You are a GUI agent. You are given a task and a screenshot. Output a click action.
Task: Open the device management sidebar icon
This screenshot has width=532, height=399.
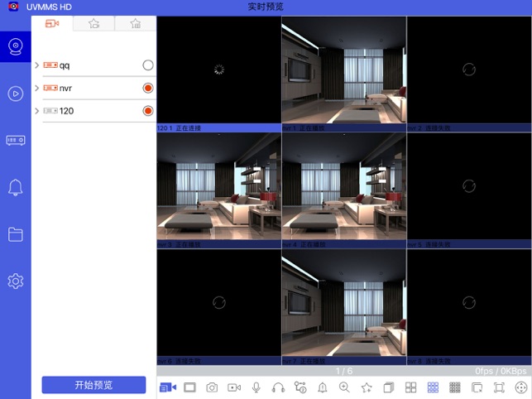16,140
